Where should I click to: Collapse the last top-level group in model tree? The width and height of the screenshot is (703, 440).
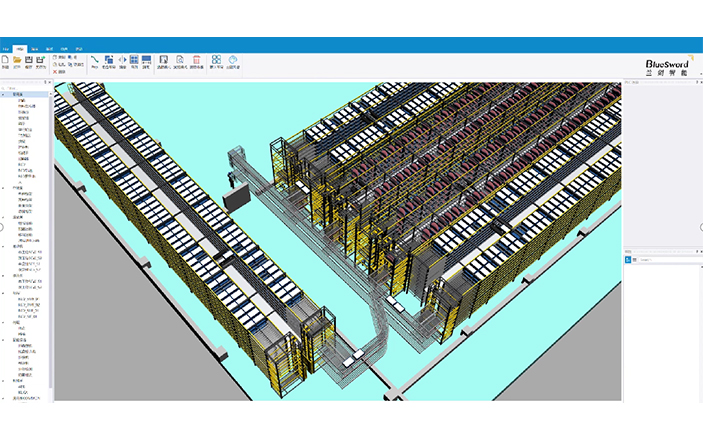pyautogui.click(x=3, y=398)
